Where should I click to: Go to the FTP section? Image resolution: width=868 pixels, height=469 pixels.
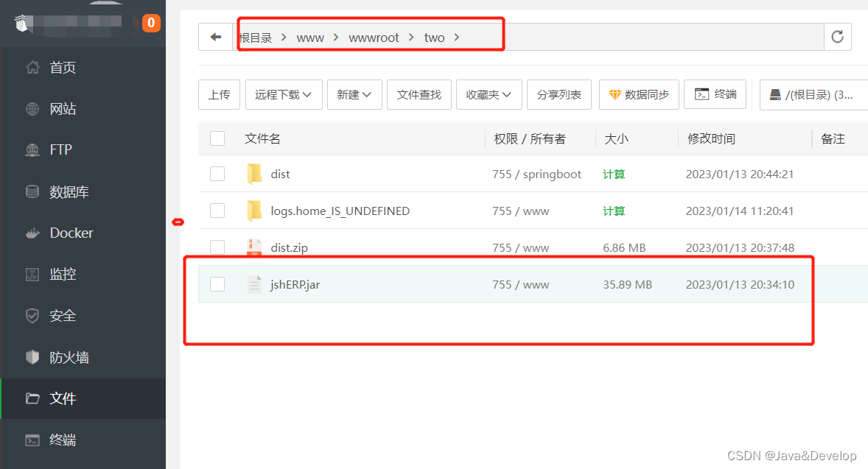(x=61, y=150)
